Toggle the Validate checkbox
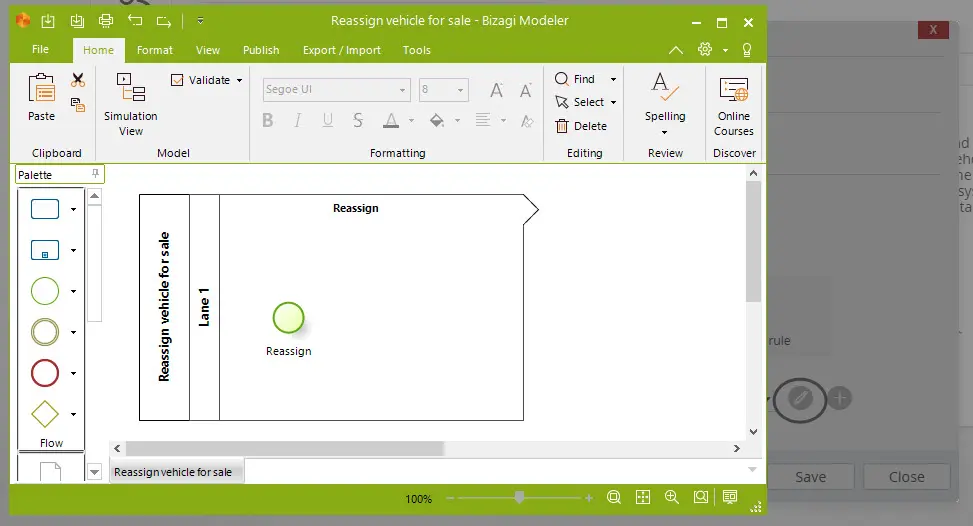973x526 pixels. point(177,80)
